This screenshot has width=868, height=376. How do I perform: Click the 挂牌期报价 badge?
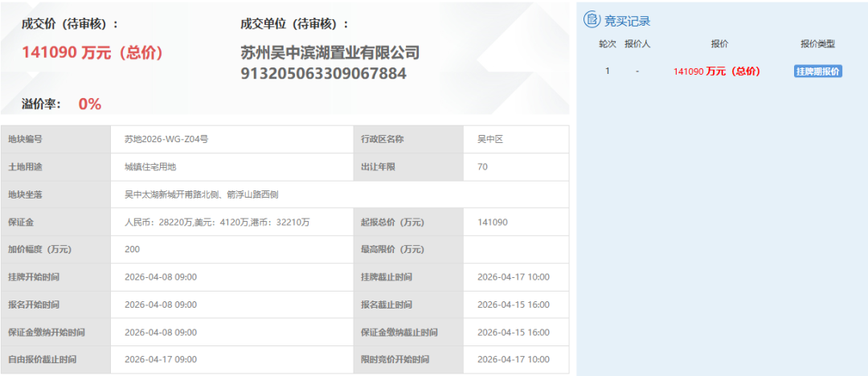tap(818, 72)
